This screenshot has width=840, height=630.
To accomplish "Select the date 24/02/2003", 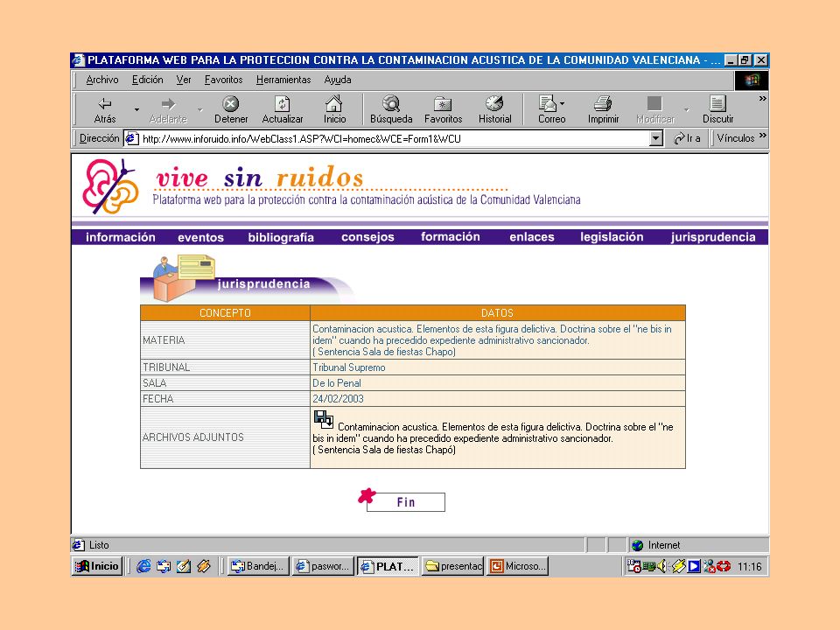I will click(x=338, y=399).
